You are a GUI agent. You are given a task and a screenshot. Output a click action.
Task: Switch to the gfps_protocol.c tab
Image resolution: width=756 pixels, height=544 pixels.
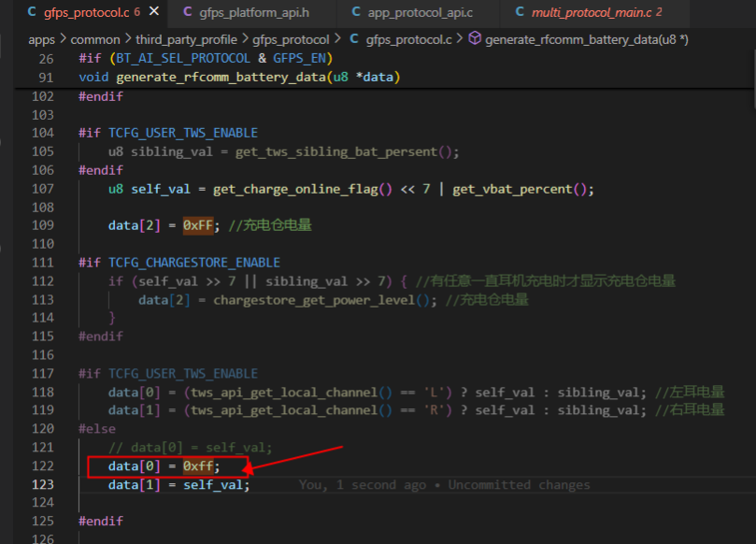click(87, 12)
